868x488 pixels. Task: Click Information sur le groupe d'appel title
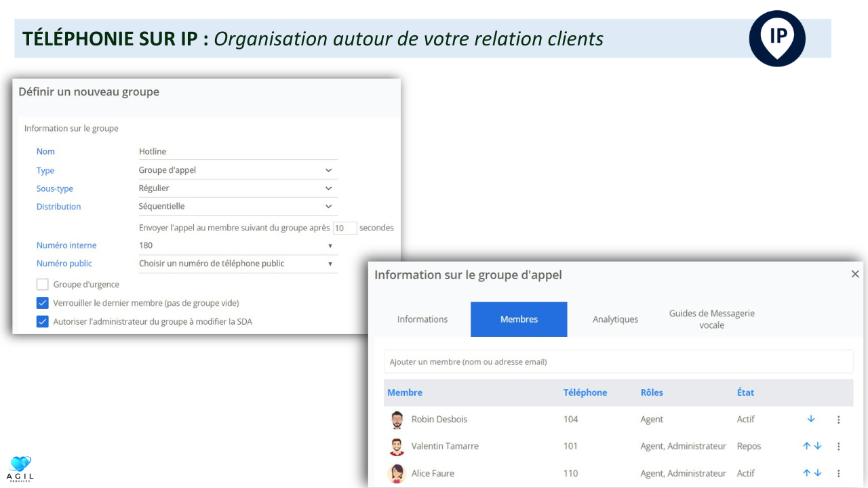pyautogui.click(x=468, y=274)
